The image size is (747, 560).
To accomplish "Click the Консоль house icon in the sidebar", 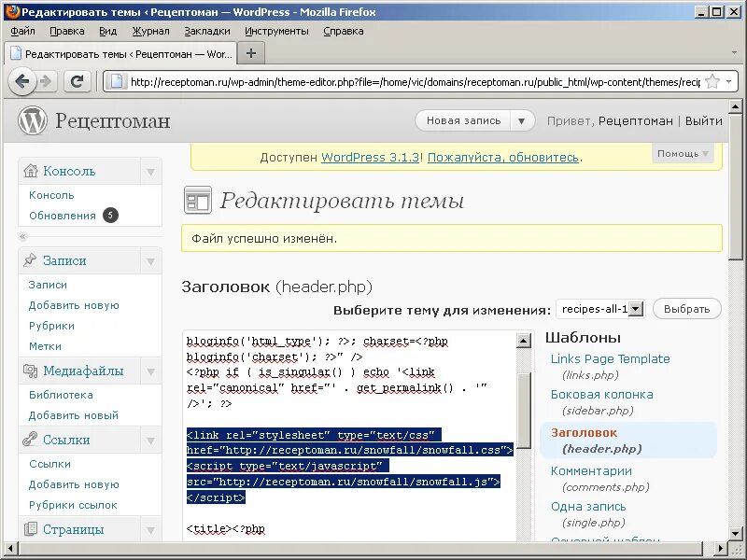I will [31, 171].
